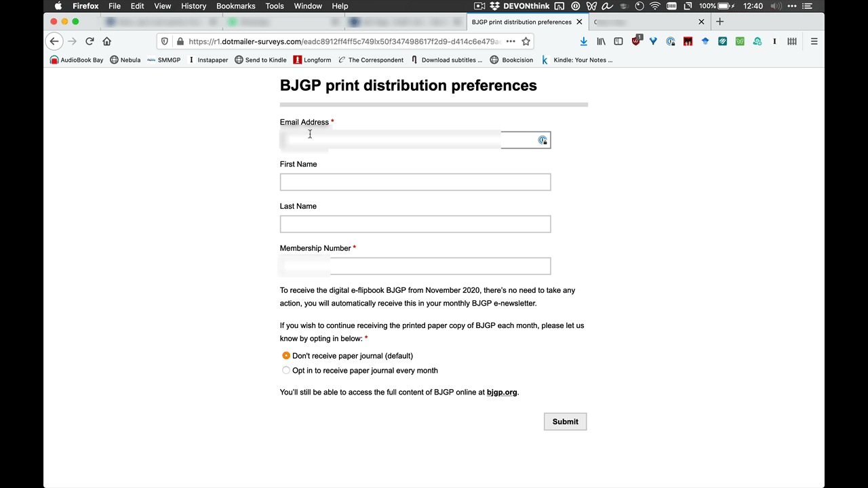Bookmark this page with star icon
868x488 pixels.
coord(526,41)
